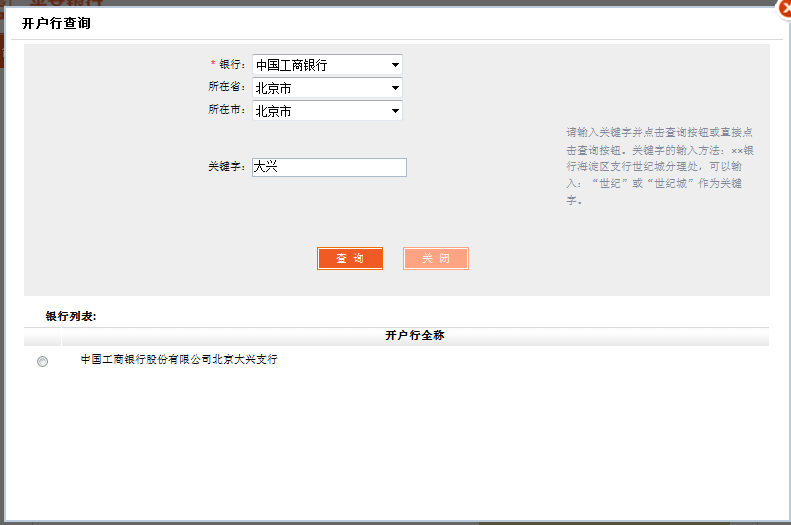Click the gray keyword hint text paragraph
Viewport: 791px width, 525px height.
click(x=660, y=166)
